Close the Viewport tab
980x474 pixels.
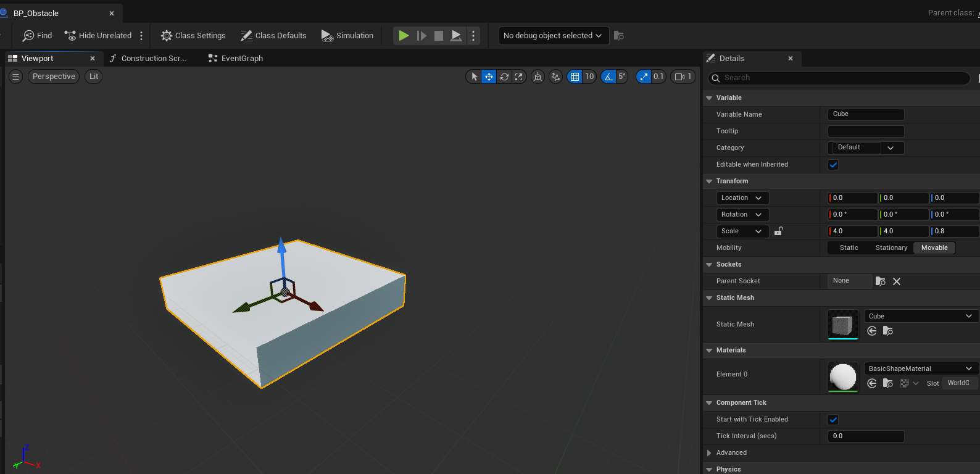93,59
